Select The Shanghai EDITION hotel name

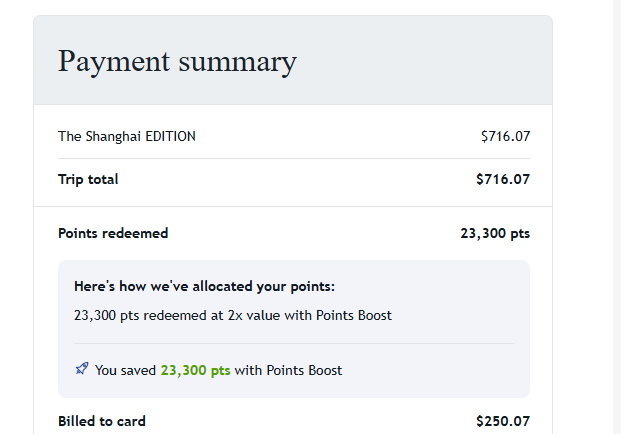126,136
